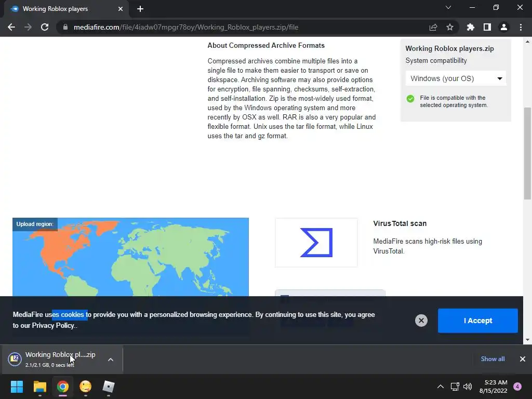Click the About Compressed Archive Formats heading
This screenshot has height=399, width=532.
coord(266,46)
